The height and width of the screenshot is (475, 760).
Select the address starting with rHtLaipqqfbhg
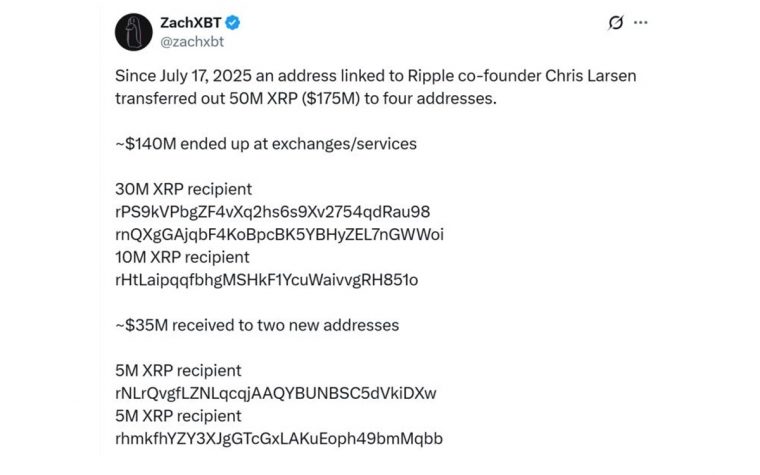point(266,280)
